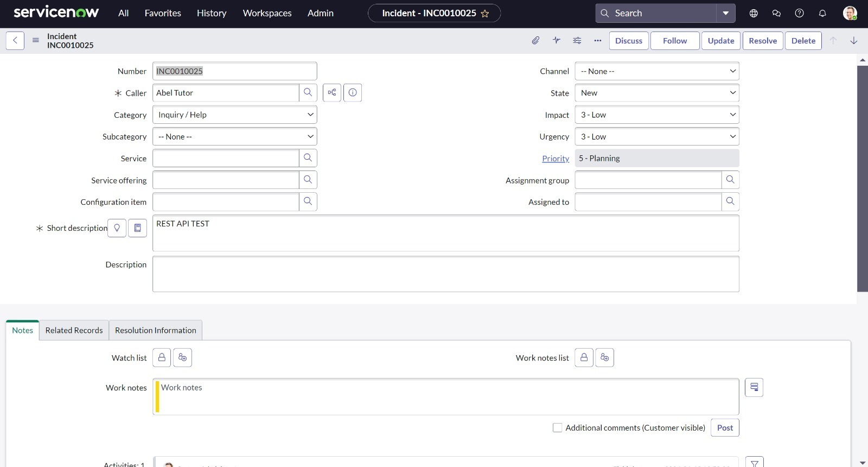
Task: Open the application scope globe icon
Action: tap(754, 14)
